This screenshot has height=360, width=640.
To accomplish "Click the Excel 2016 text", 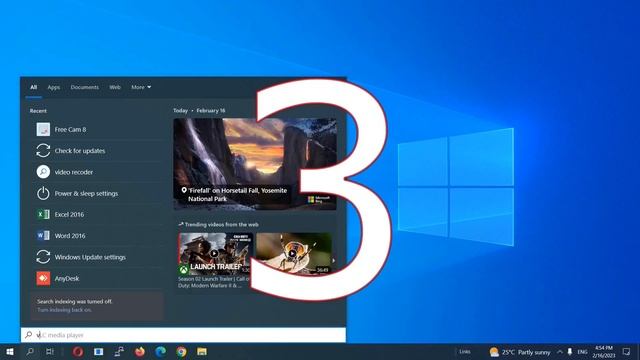I will [69, 214].
